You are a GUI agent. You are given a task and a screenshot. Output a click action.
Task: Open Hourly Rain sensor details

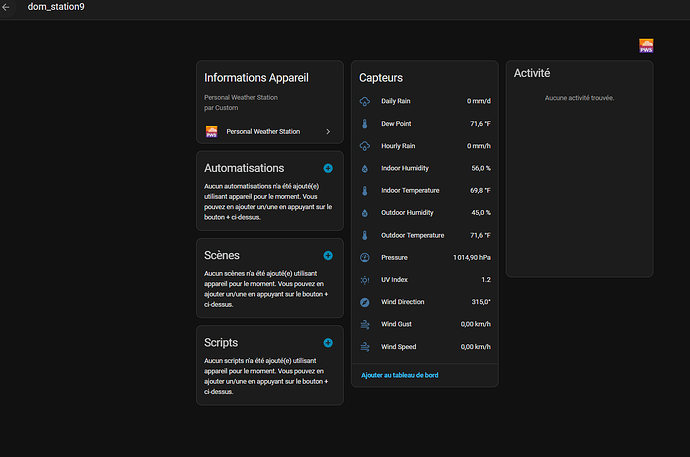[x=425, y=146]
